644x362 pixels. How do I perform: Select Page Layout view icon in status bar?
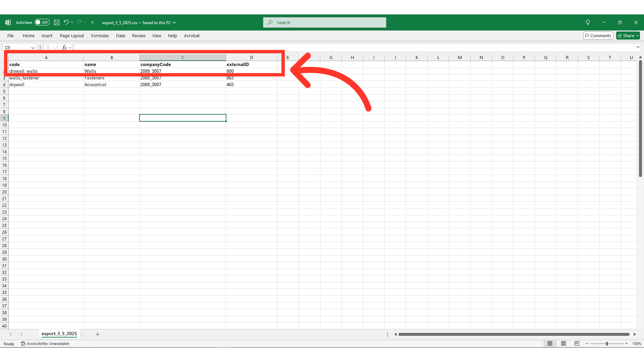[563, 344]
